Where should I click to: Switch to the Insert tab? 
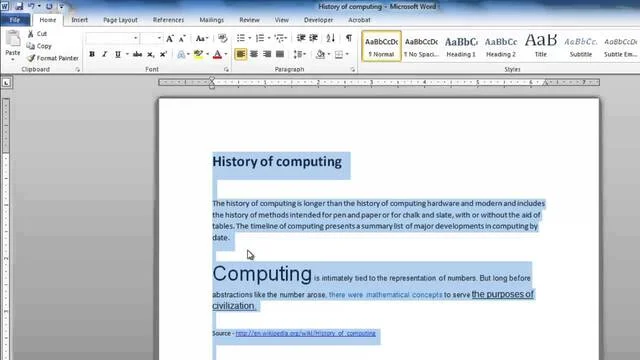click(x=80, y=20)
